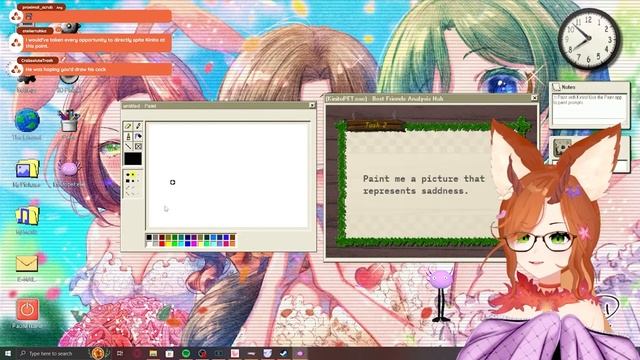Click the current black color preview box
This screenshot has width=640, height=360.
pos(133,159)
